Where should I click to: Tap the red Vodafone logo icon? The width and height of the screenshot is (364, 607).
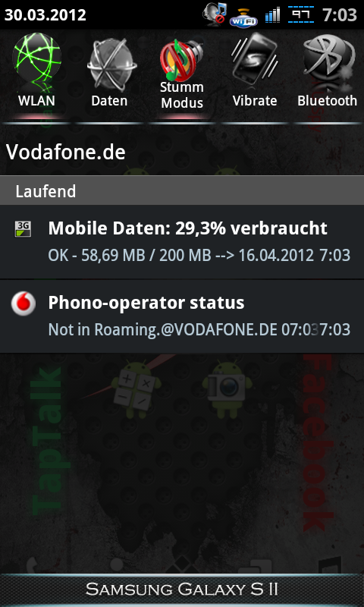click(24, 303)
